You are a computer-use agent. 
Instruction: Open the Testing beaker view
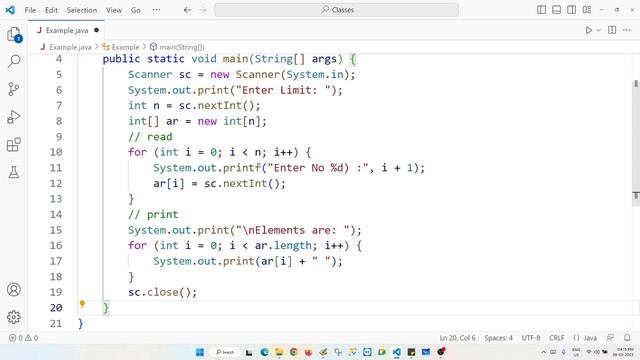13,172
